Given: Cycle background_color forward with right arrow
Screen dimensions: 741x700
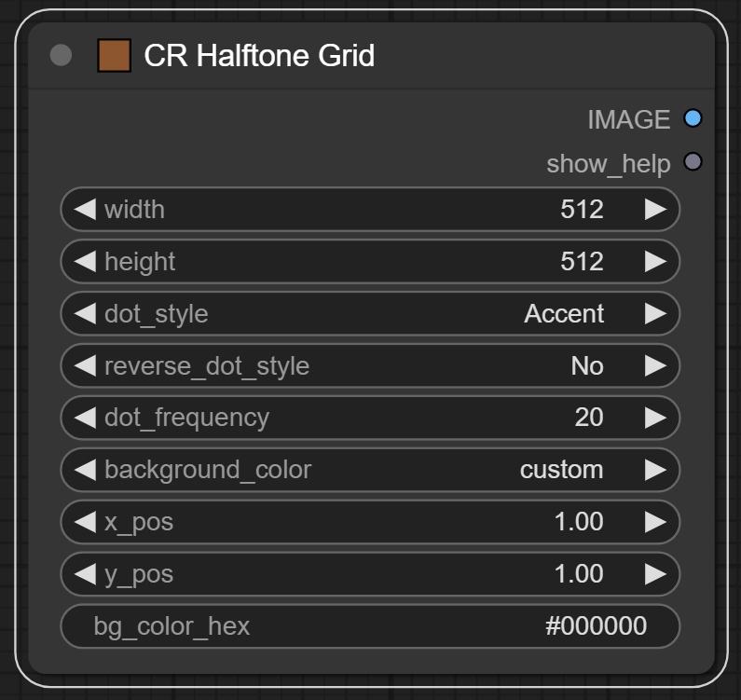Looking at the screenshot, I should tap(655, 470).
